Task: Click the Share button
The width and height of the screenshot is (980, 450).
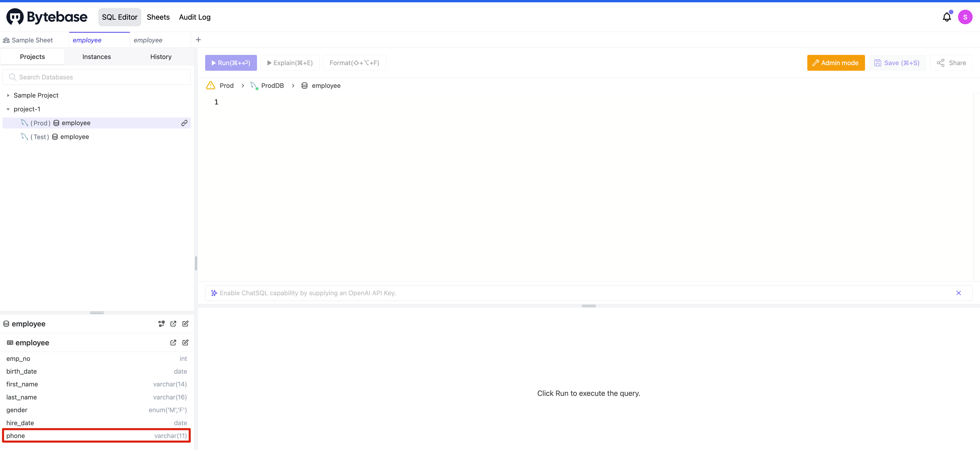Action: coord(951,62)
